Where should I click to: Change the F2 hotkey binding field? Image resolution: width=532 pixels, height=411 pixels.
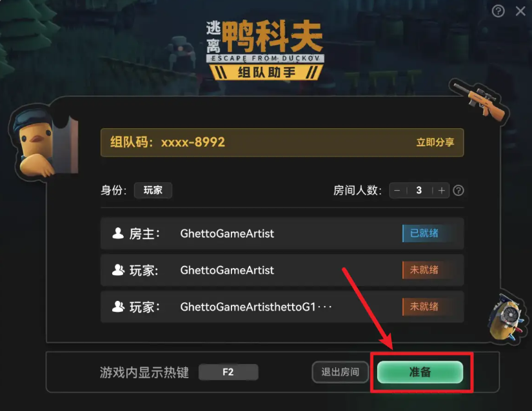click(228, 372)
